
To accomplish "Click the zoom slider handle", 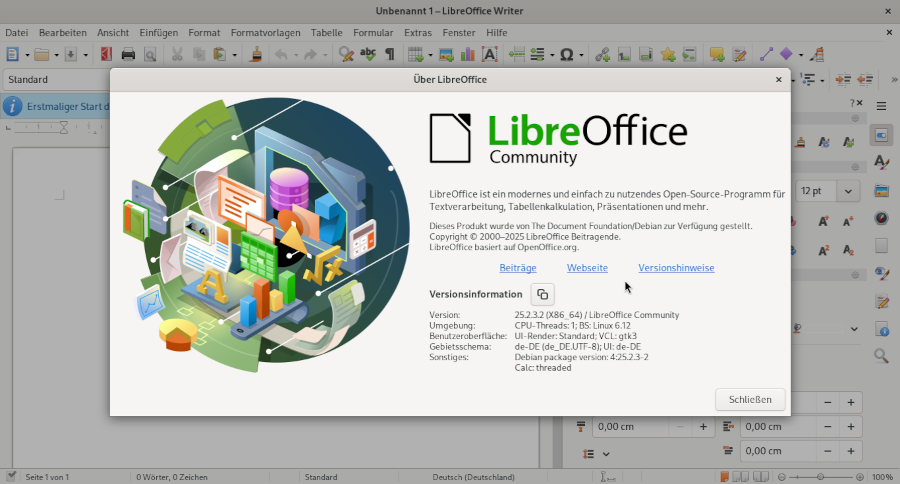I will [821, 477].
